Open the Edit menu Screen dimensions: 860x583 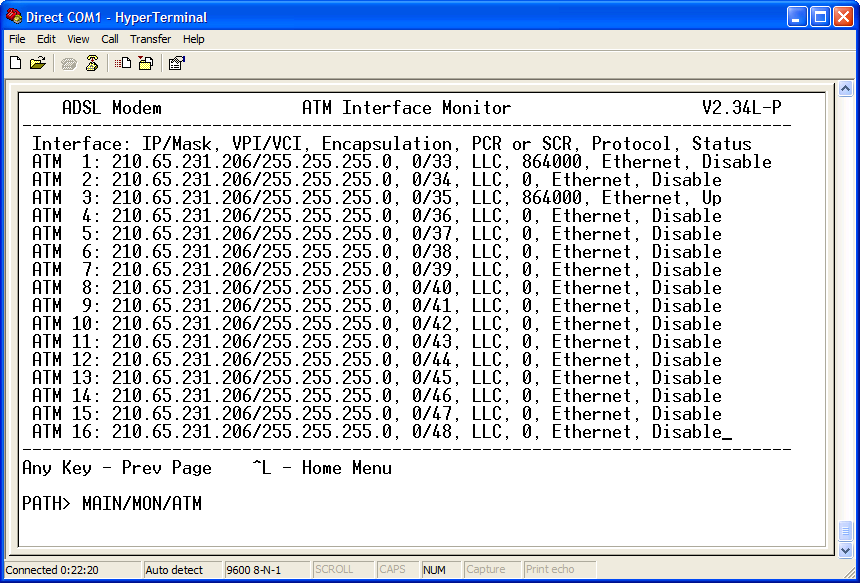[x=46, y=39]
